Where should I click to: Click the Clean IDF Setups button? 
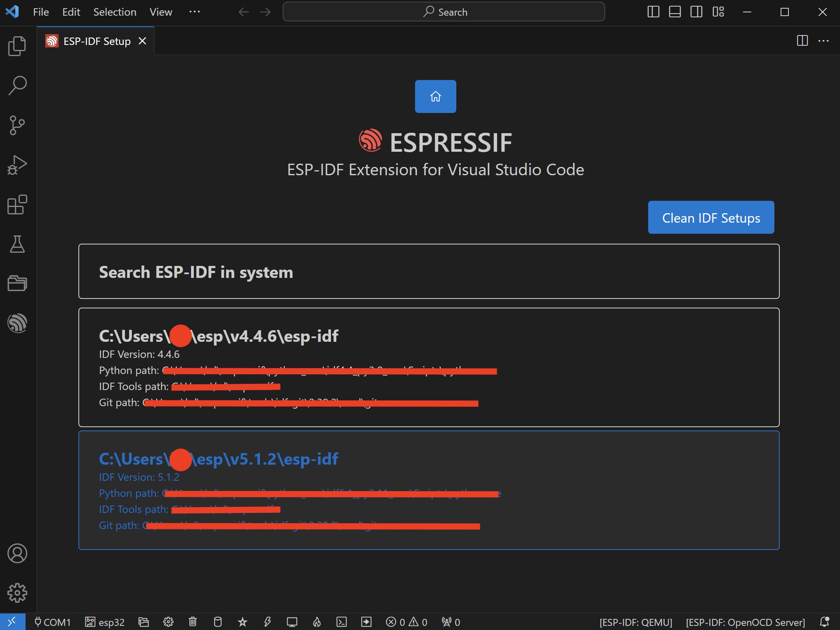click(711, 217)
